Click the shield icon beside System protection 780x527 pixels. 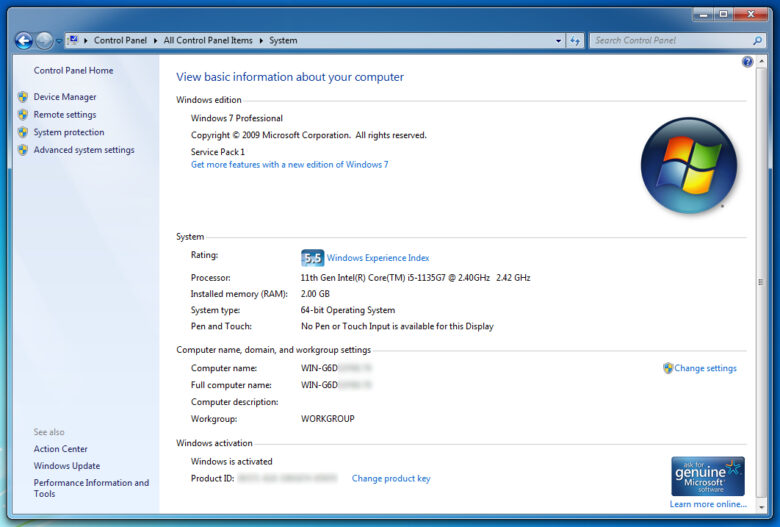click(x=23, y=132)
